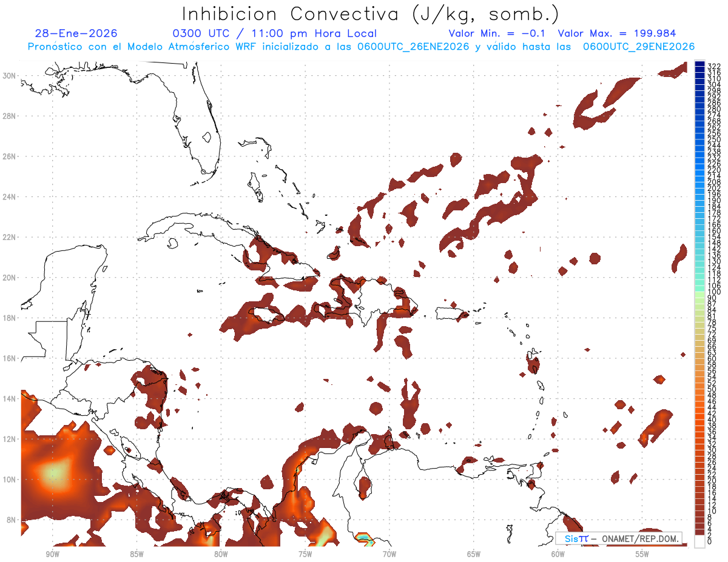This screenshot has height=562, width=728.
Task: Click the '90W' longitude label
Action: click(x=52, y=554)
